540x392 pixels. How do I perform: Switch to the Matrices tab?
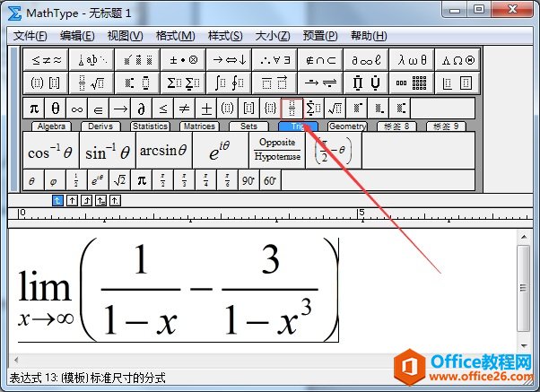[199, 126]
